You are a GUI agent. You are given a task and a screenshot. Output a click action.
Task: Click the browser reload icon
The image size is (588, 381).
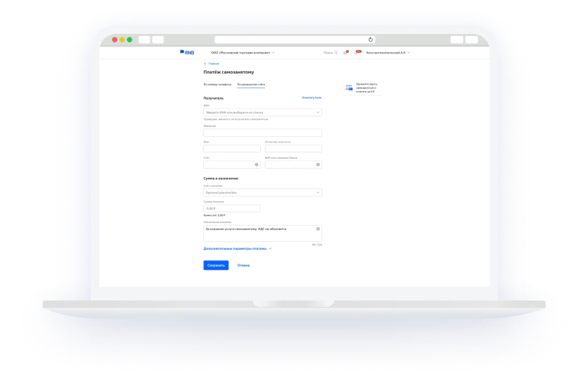(371, 40)
